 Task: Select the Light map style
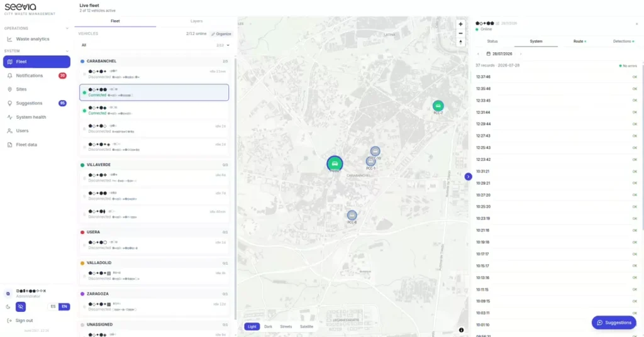(252, 327)
